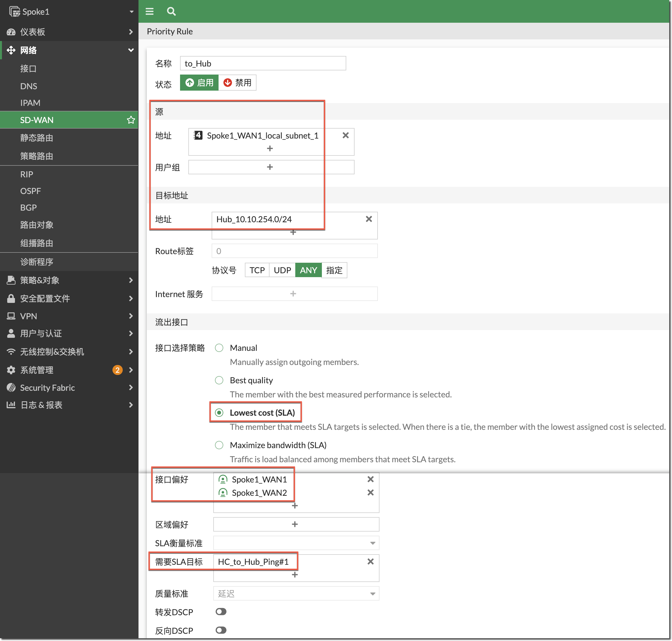Open the 静态路由 menu item
The image size is (672, 641).
pyautogui.click(x=37, y=138)
